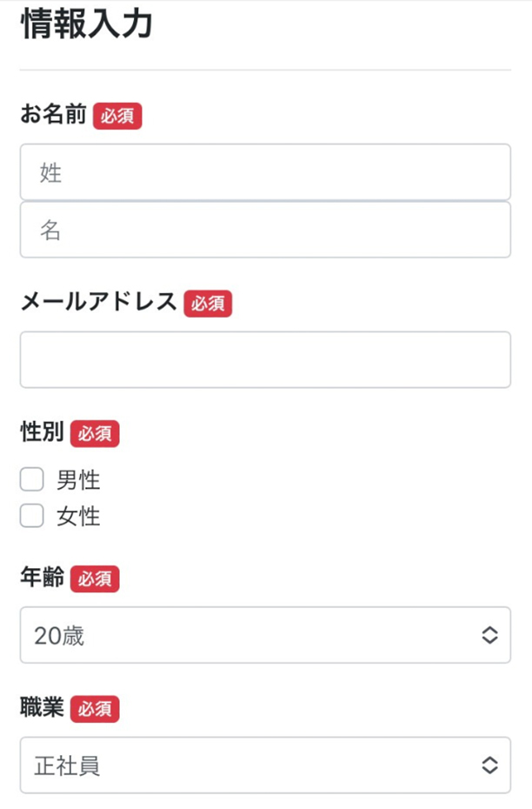532x809 pixels.
Task: Click the 女性 option label text
Action: tap(78, 517)
